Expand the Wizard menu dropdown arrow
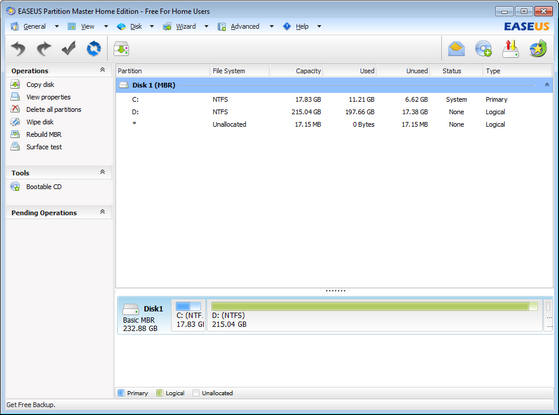Viewport: 559px width, 415px height. 206,26
